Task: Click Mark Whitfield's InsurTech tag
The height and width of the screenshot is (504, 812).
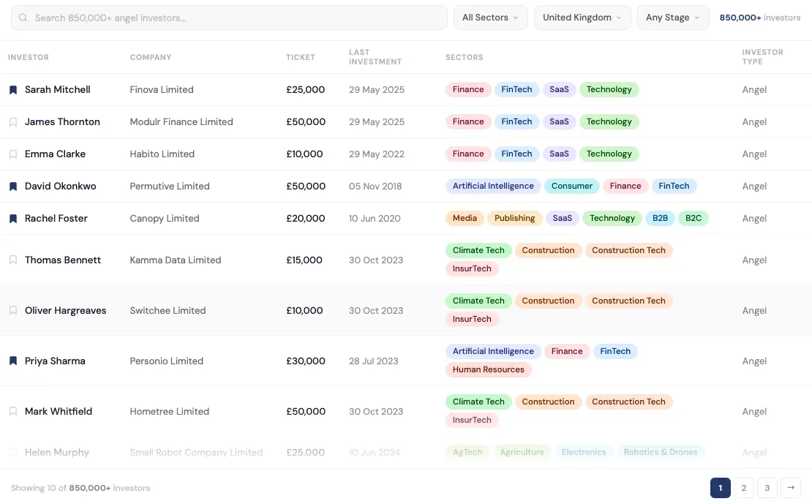Action: (x=472, y=420)
